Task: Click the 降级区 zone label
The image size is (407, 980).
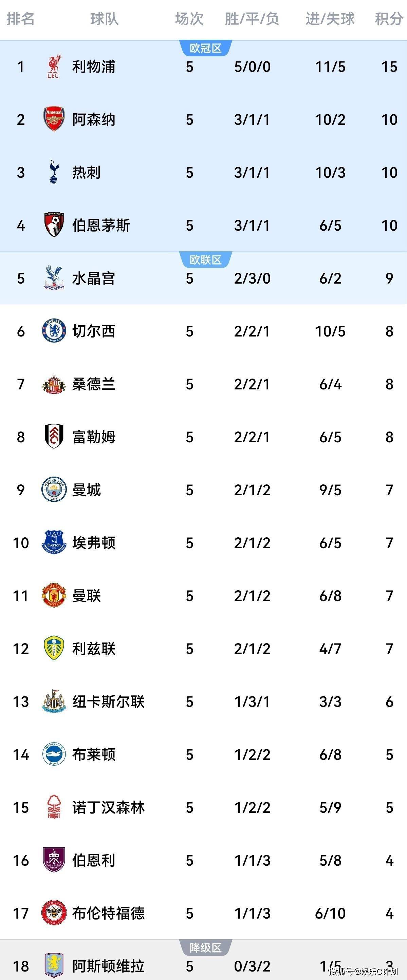Action: 206,948
